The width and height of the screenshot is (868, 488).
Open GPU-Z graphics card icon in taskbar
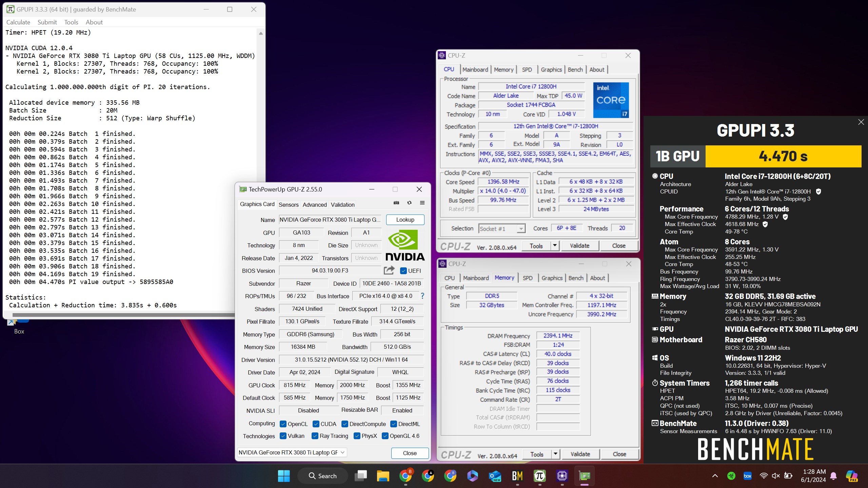[x=585, y=476]
